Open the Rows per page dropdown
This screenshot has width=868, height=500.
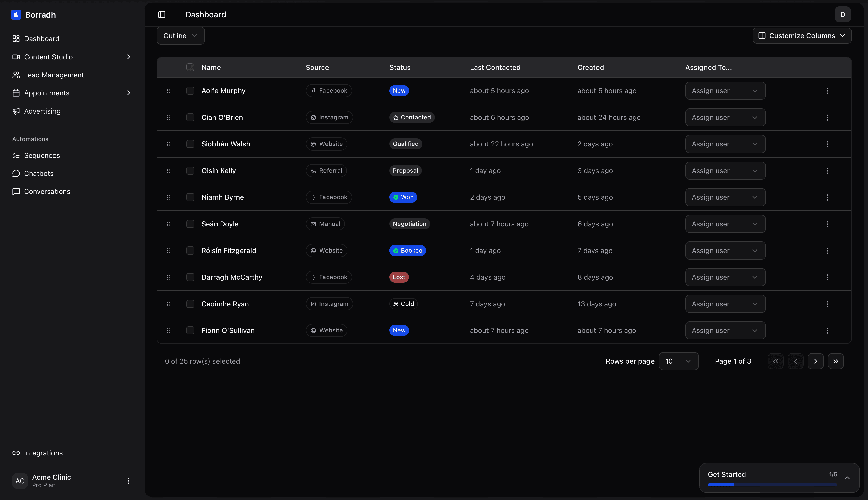(x=679, y=361)
